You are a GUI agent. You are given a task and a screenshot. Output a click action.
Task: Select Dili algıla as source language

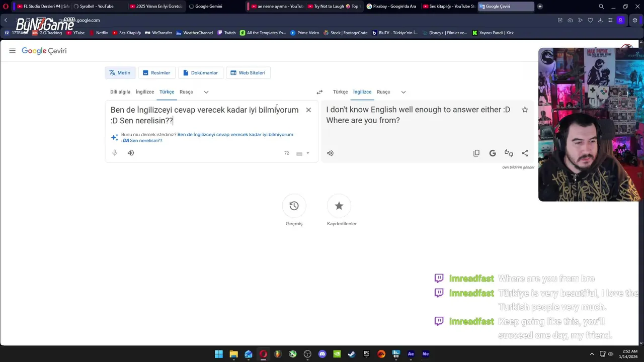coord(120,92)
